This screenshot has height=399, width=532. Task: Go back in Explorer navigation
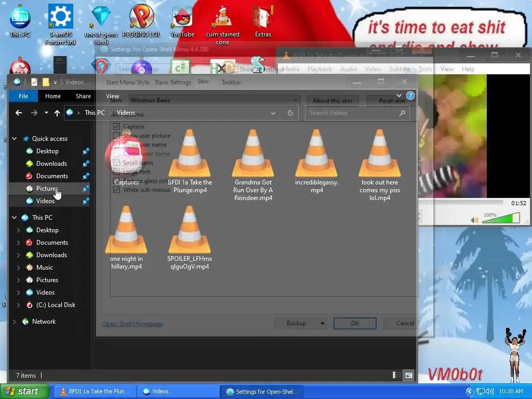[19, 113]
